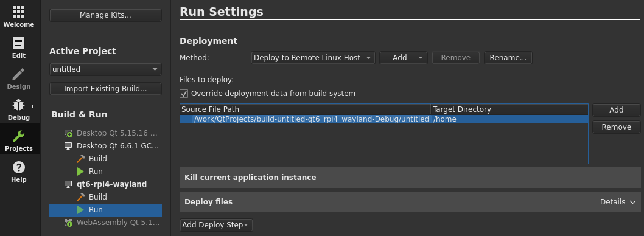The height and width of the screenshot is (236, 644).
Task: Click the Design mode pencil icon
Action: pyautogui.click(x=18, y=74)
